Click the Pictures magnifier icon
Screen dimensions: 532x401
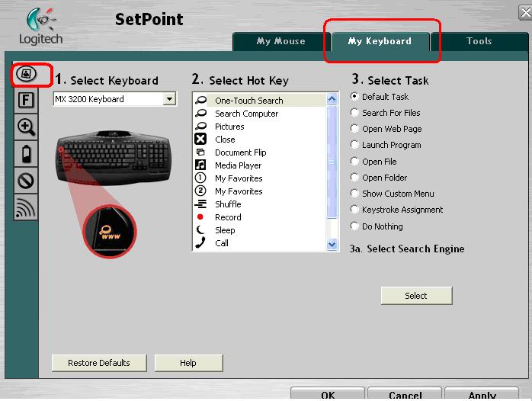[x=200, y=127]
